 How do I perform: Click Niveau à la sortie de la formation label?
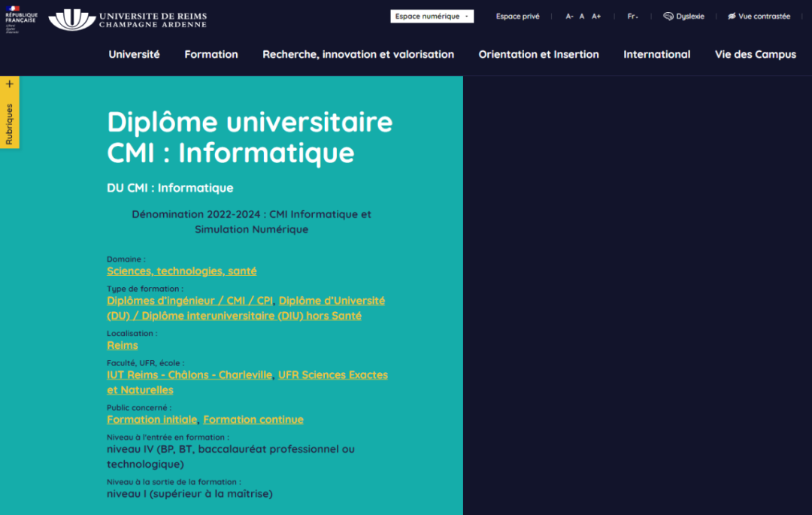[x=174, y=481]
